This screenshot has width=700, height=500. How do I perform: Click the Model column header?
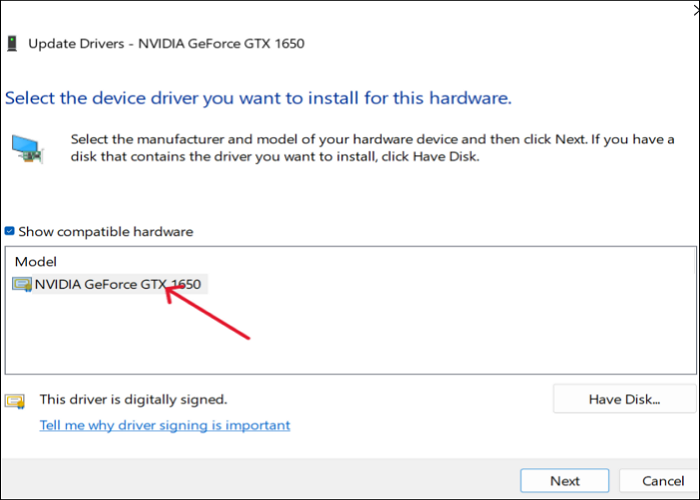[35, 261]
